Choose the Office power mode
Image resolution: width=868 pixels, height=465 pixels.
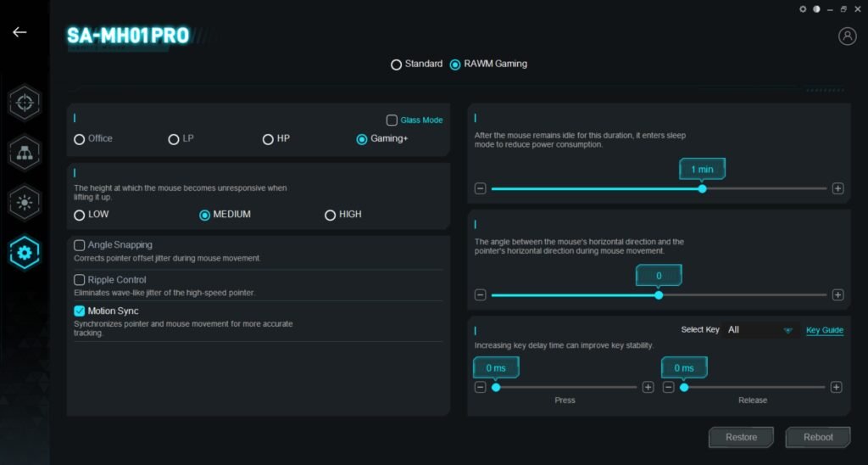pyautogui.click(x=79, y=139)
